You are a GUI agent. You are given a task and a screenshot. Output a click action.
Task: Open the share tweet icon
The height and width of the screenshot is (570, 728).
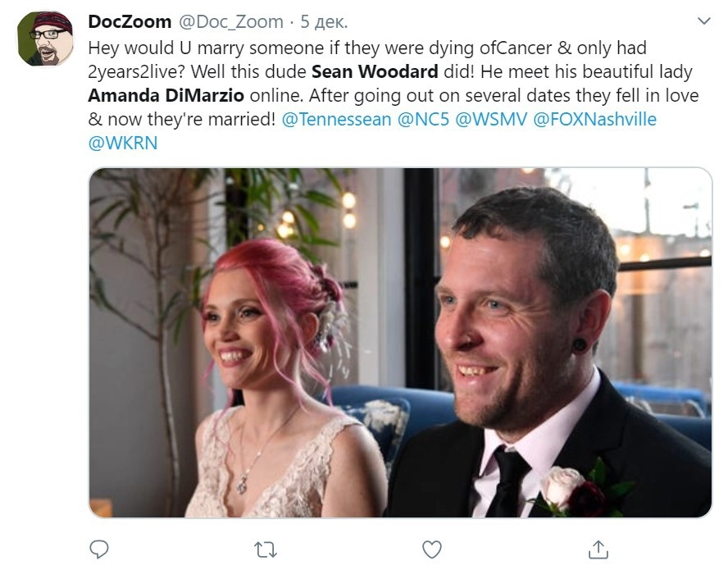click(x=598, y=549)
